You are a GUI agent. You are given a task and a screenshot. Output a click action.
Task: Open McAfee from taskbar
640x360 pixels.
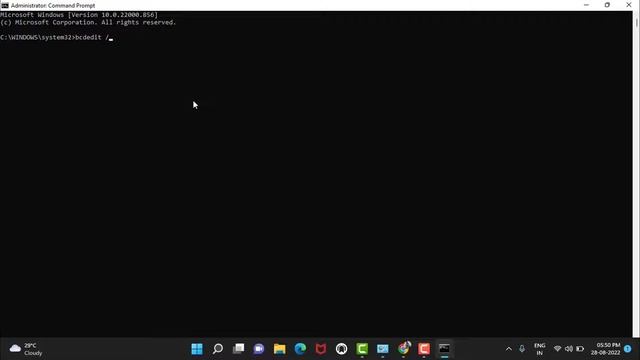tap(321, 349)
